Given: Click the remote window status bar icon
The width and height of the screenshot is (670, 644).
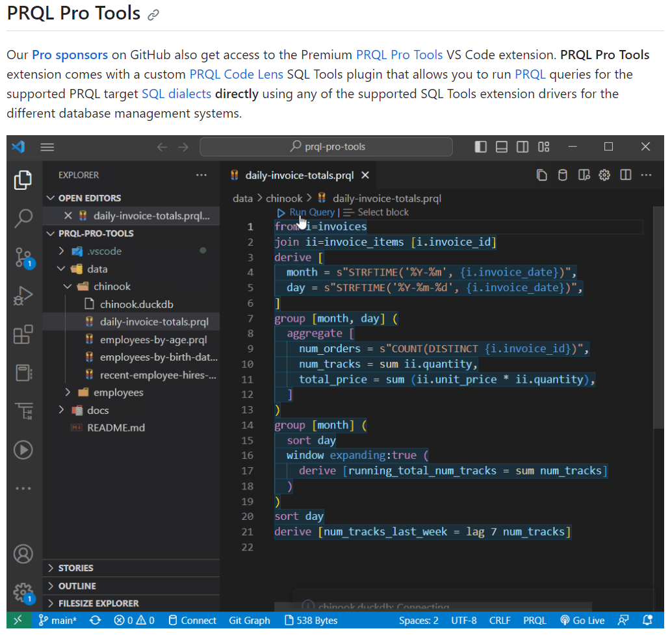Looking at the screenshot, I should point(18,621).
